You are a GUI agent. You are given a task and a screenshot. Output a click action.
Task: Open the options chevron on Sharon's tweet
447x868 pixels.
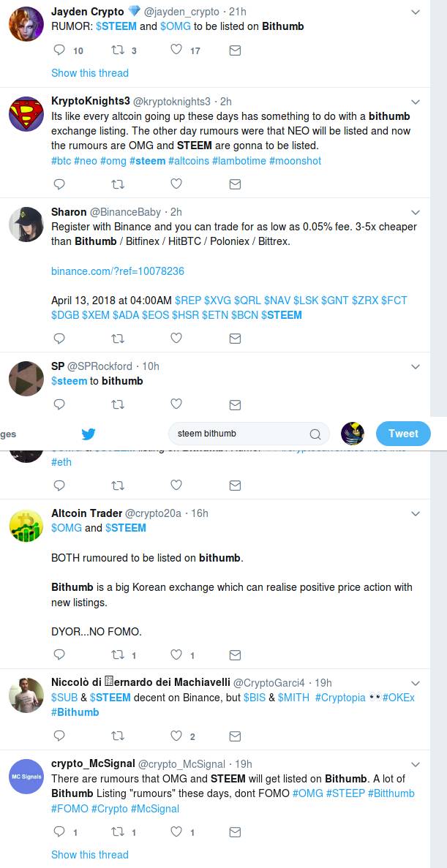pyautogui.click(x=416, y=212)
